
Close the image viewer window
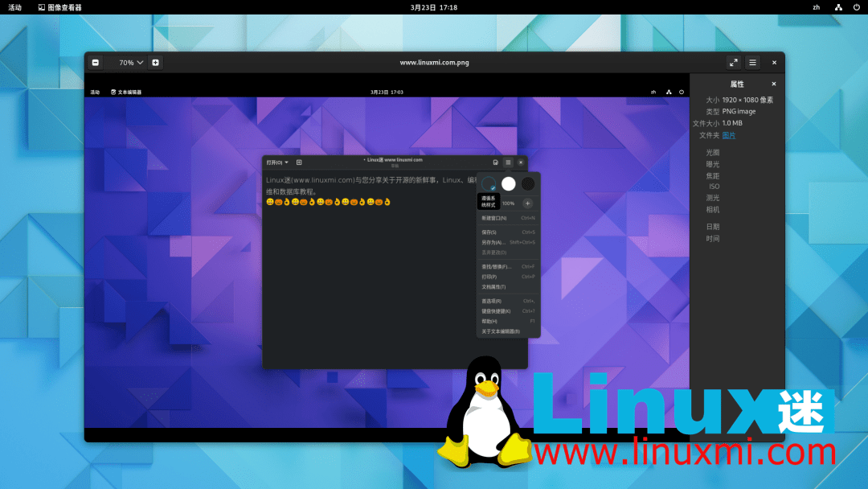coord(775,63)
